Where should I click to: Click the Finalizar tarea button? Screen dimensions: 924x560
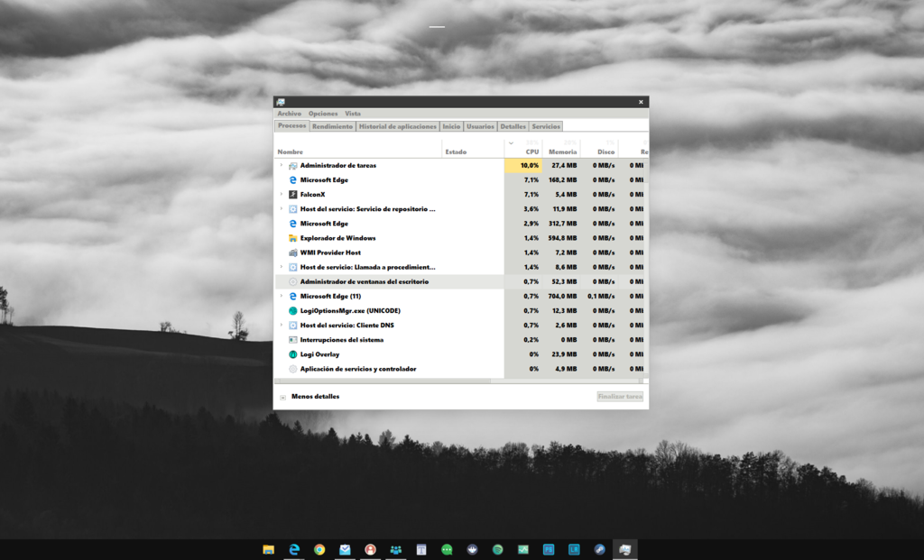pyautogui.click(x=620, y=397)
